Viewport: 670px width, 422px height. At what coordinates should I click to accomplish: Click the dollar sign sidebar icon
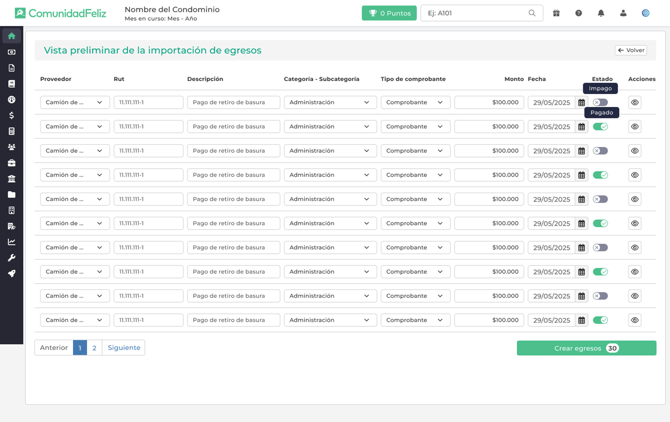coord(12,116)
